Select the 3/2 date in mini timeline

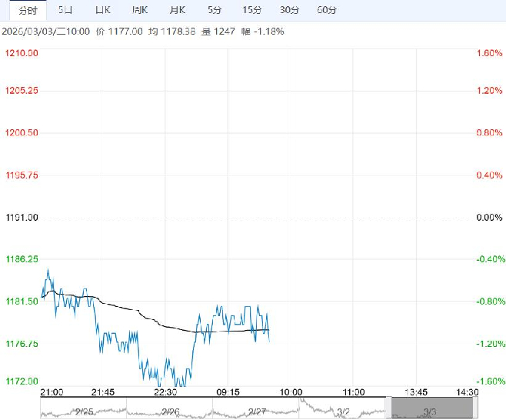click(x=343, y=412)
